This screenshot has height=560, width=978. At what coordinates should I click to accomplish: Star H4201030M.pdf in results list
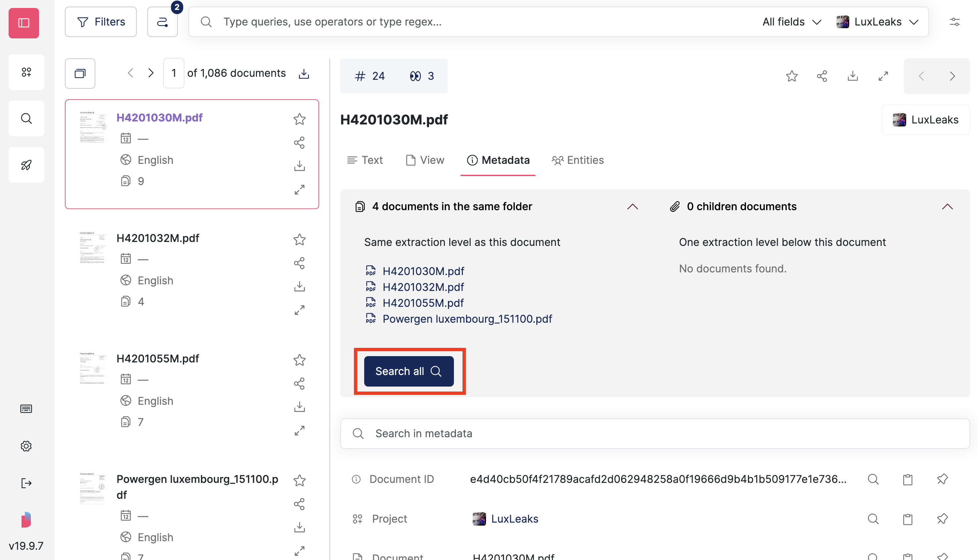click(299, 119)
